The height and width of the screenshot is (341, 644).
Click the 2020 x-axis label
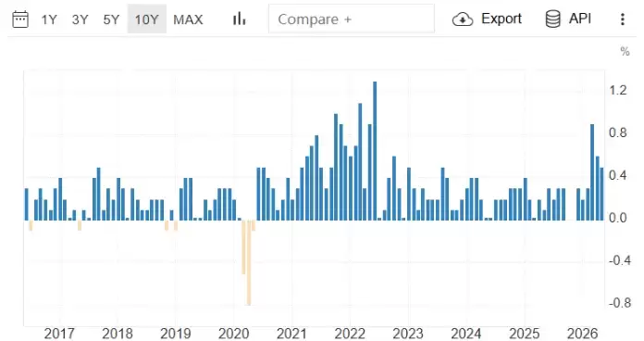(x=234, y=334)
